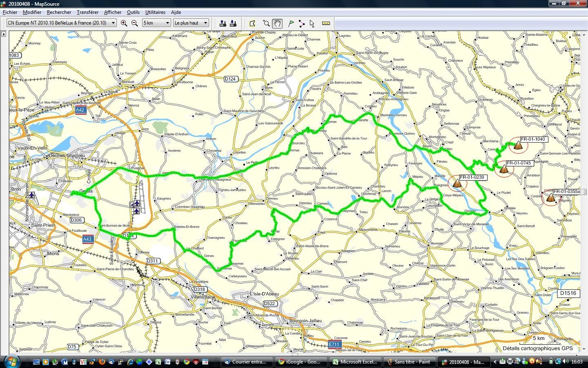The height and width of the screenshot is (368, 588).
Task: Open the Windows Start button
Action: [12, 361]
